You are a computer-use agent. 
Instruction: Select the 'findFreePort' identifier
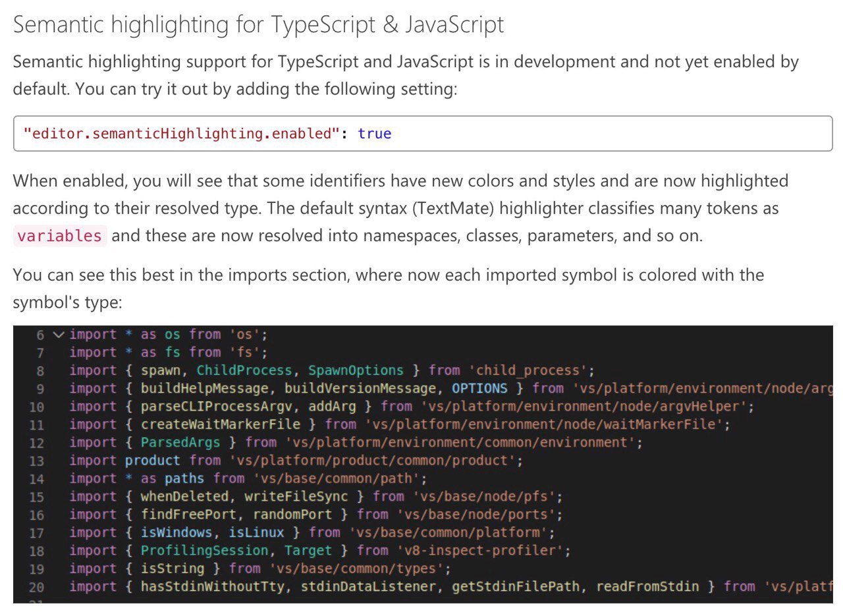click(188, 514)
